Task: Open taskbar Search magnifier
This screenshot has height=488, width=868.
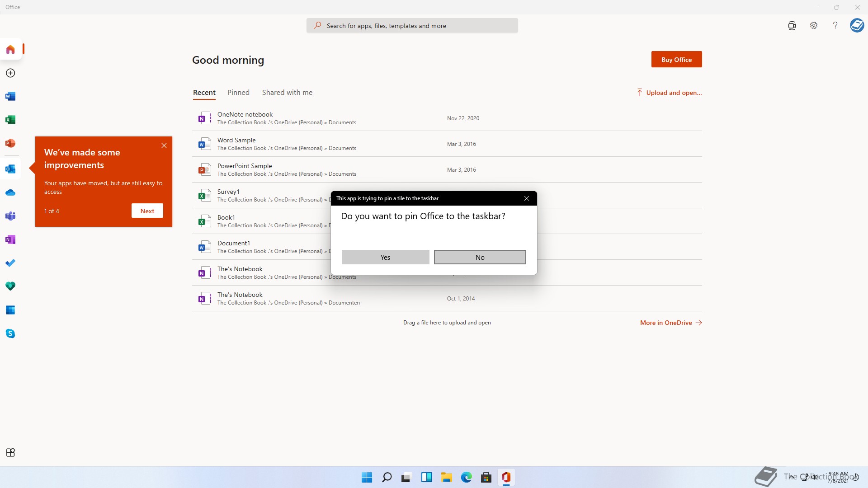Action: tap(387, 477)
